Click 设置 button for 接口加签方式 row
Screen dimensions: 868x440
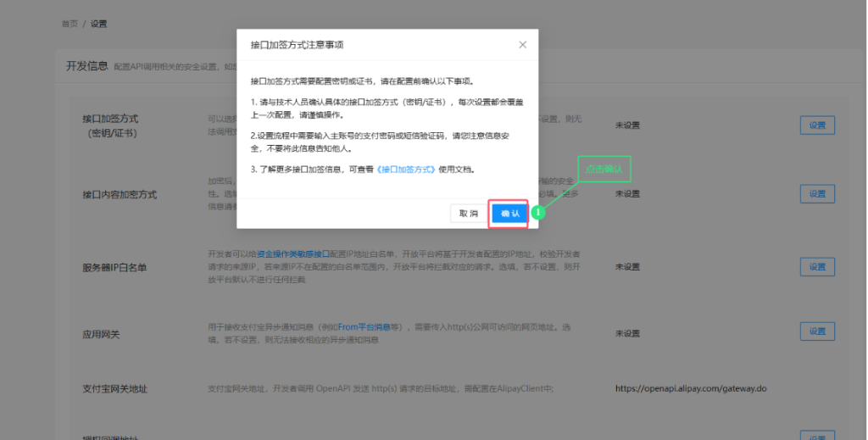[817, 125]
